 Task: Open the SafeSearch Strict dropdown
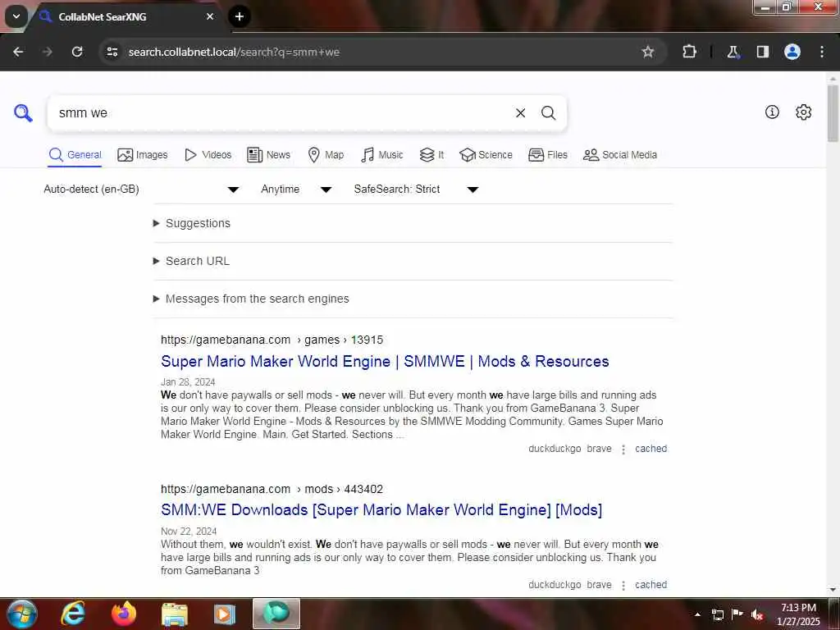tap(416, 189)
